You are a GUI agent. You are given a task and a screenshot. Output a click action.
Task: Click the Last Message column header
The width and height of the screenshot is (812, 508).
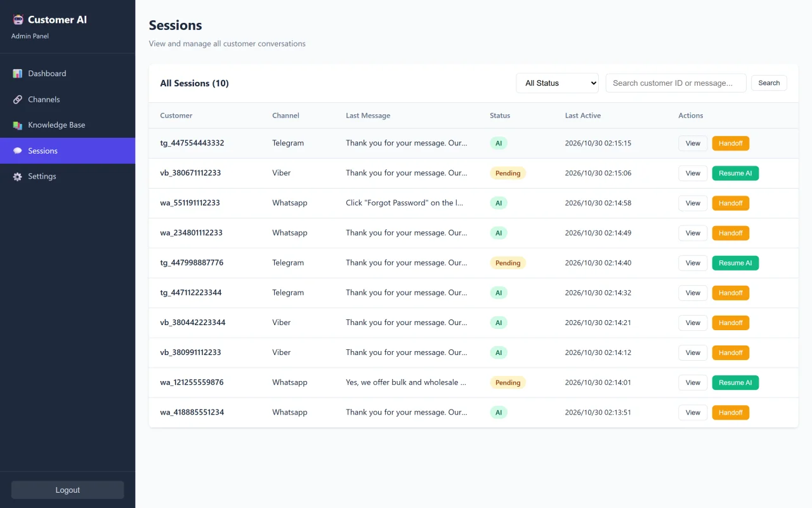coord(368,116)
